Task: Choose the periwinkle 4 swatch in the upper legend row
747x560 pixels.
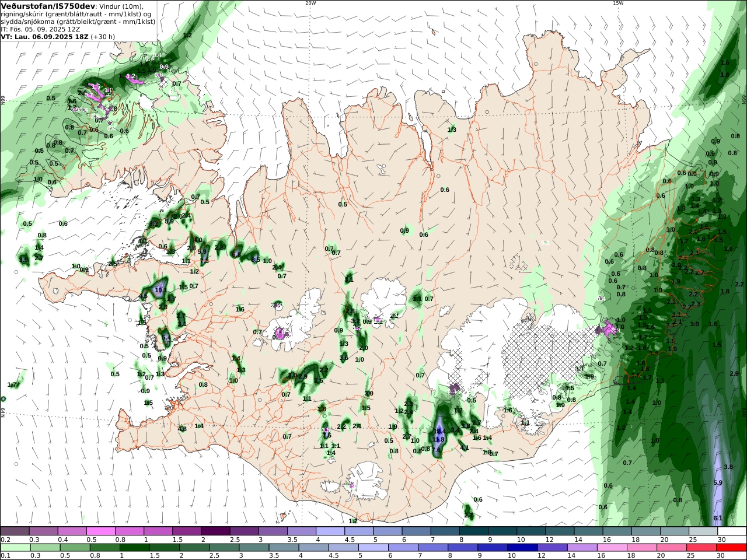Action: click(330, 531)
